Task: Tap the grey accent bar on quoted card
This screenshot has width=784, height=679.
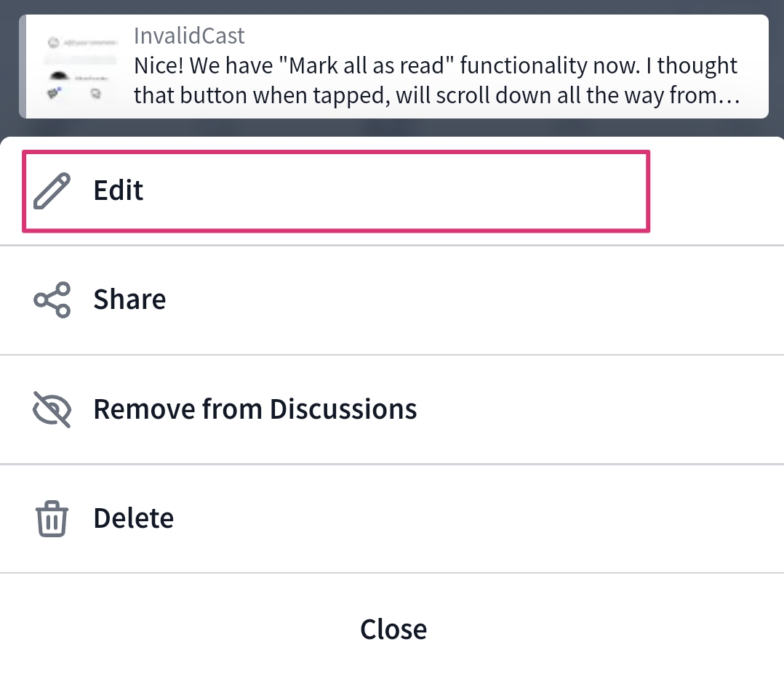Action: click(x=22, y=66)
